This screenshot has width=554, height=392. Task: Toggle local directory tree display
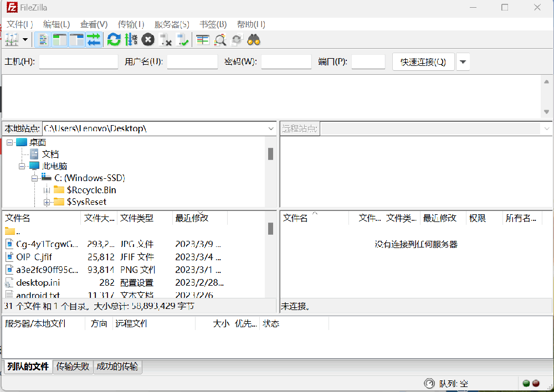59,40
